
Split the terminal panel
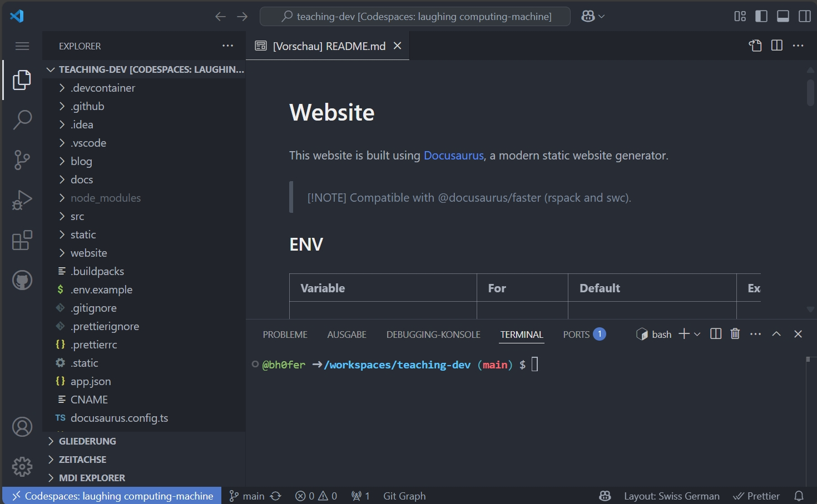pyautogui.click(x=716, y=334)
